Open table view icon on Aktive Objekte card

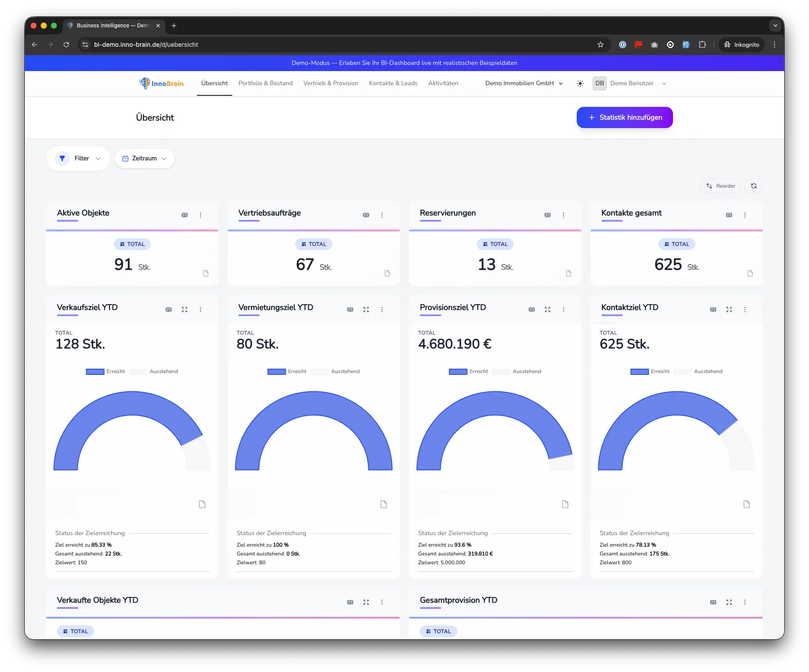click(185, 215)
